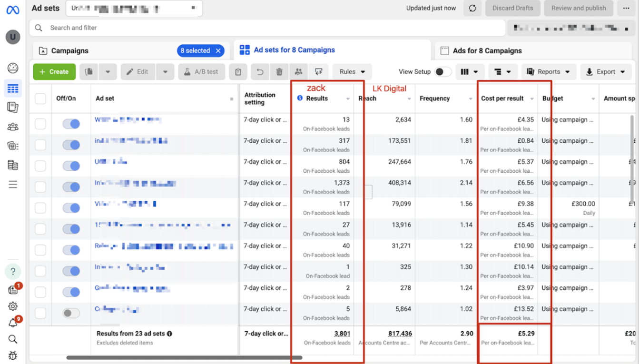This screenshot has height=364, width=639.
Task: Toggle the View Setup switch
Action: pyautogui.click(x=442, y=72)
